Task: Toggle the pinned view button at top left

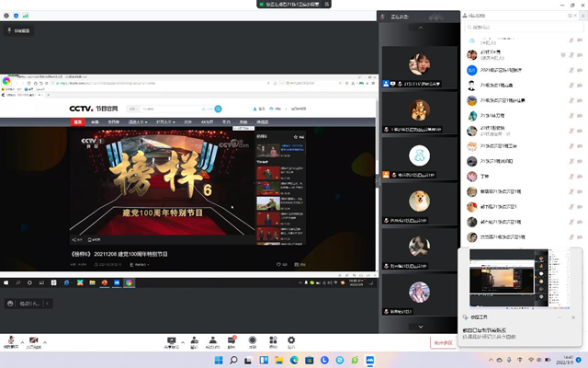Action: click(18, 30)
